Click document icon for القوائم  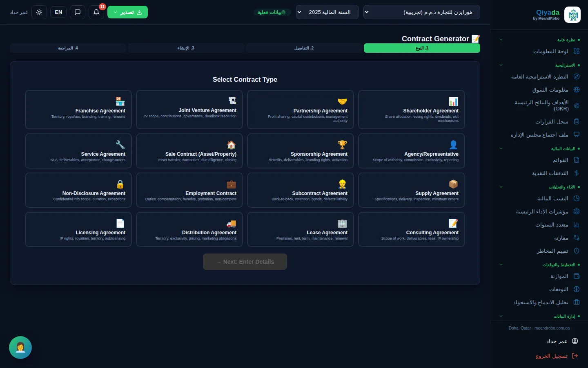click(577, 160)
